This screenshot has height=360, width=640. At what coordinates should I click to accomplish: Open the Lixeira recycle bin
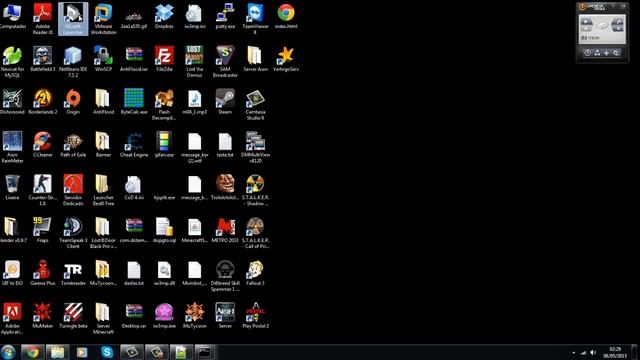12,187
